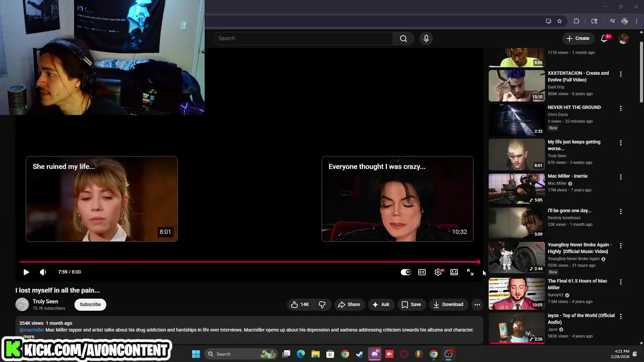Click the YouTube search magnifier button
Screen dimensions: 644x362
404,38
